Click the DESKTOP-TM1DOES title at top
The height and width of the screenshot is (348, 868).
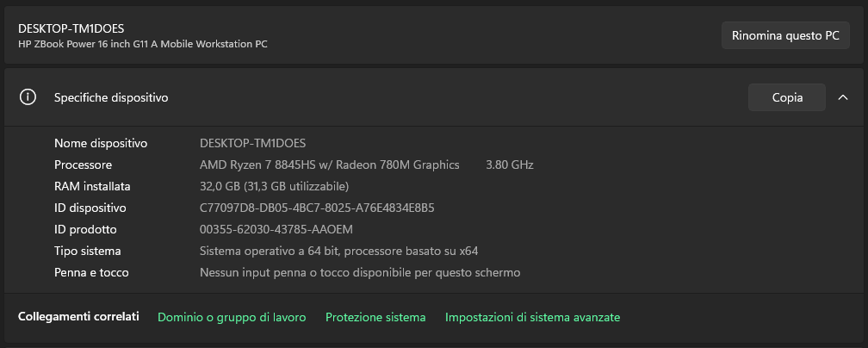click(71, 28)
